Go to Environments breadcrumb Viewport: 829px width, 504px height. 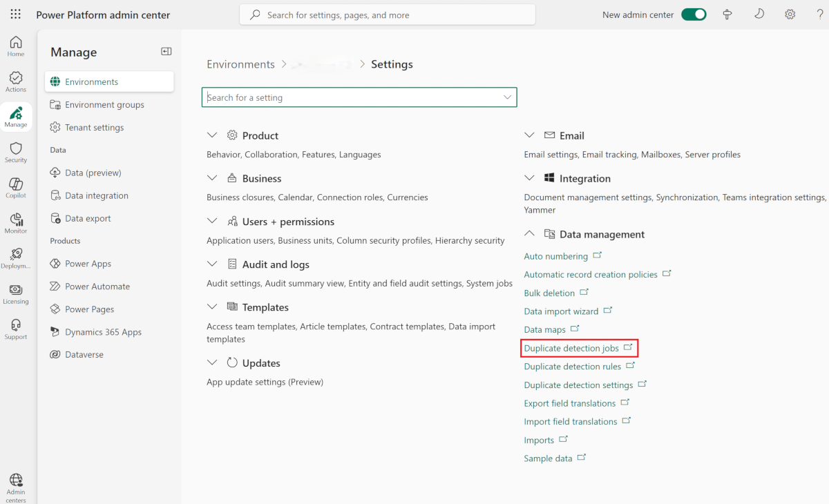click(x=240, y=64)
